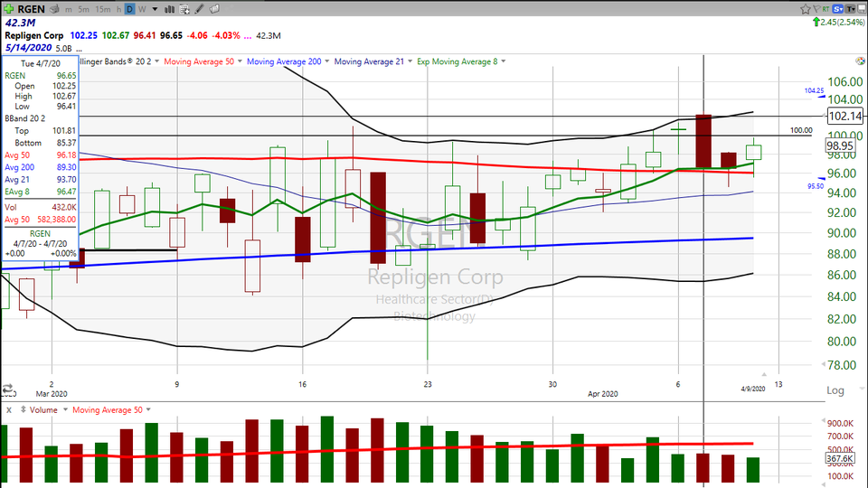
Task: Click the Mar 2020 axis label
Action: (52, 394)
